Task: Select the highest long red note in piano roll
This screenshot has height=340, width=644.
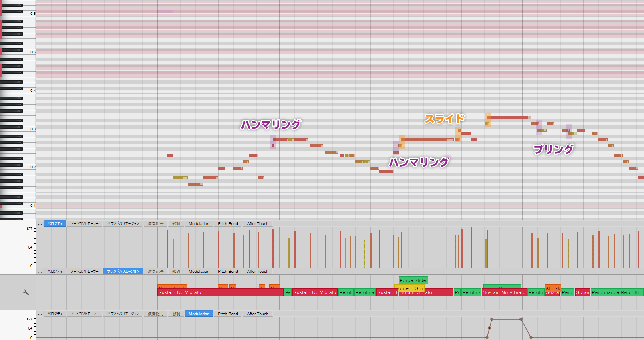Action: pos(509,117)
